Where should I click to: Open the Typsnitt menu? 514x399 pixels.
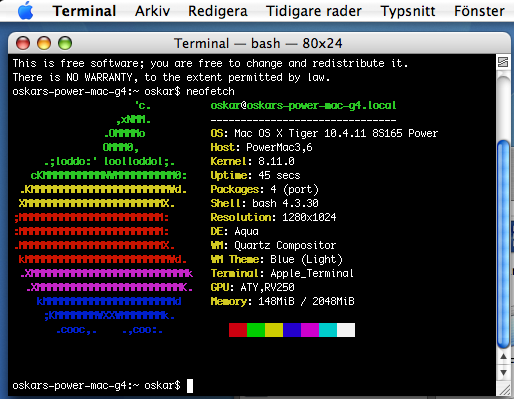click(408, 11)
